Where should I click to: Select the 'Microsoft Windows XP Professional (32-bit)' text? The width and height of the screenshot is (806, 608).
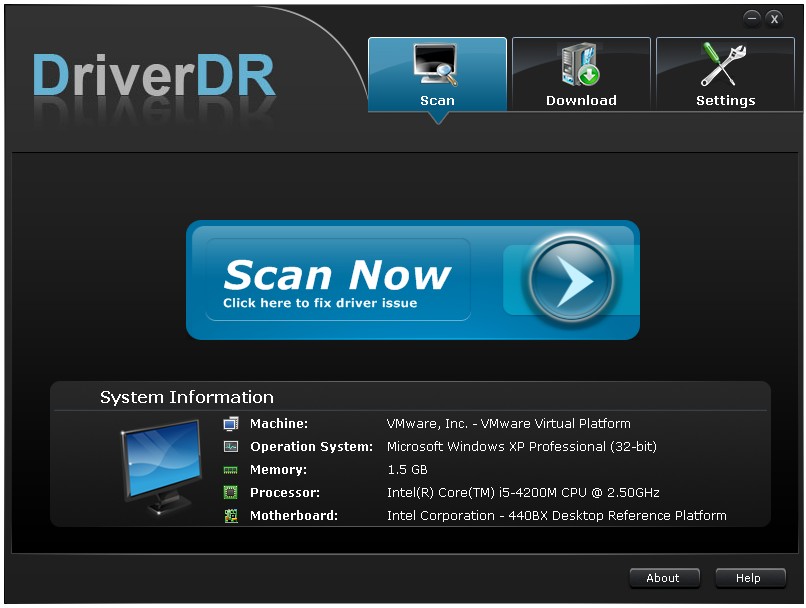point(522,447)
